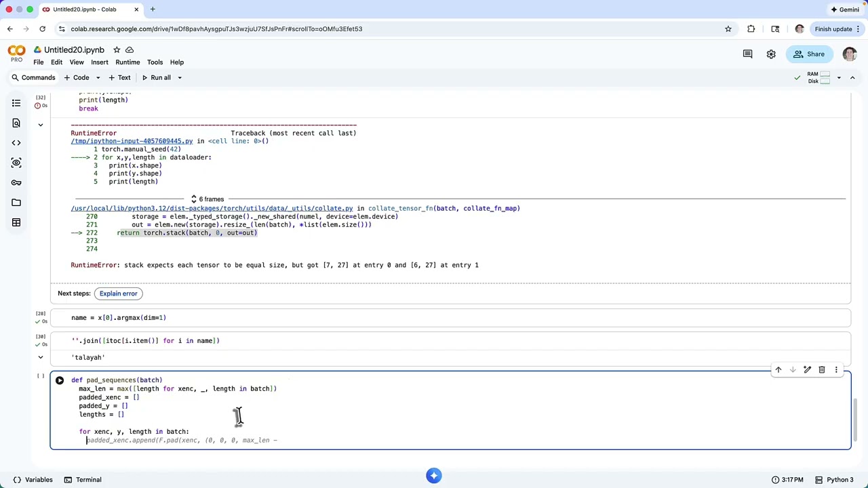Star the Untitled20.ipynb notebook
The image size is (868, 488).
coord(117,50)
